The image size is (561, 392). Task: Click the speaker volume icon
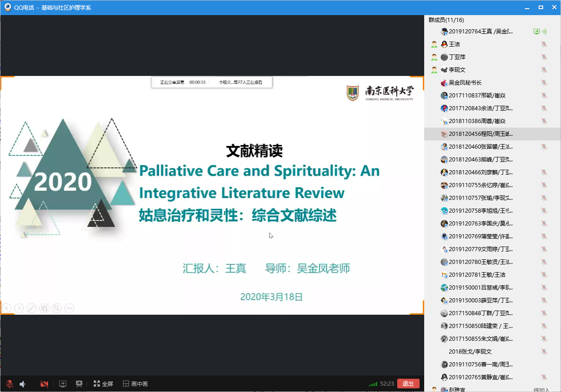22,384
